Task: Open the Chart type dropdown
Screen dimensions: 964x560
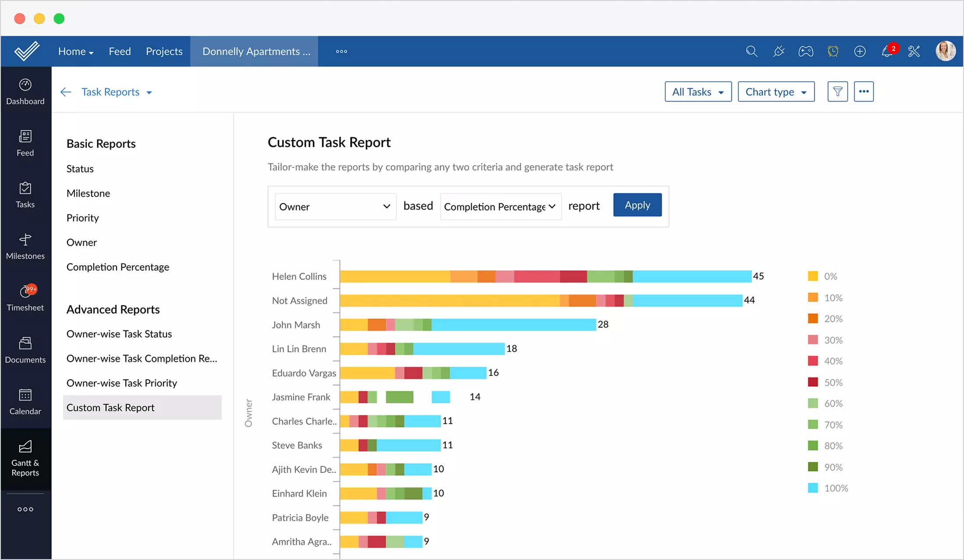Action: pyautogui.click(x=776, y=92)
